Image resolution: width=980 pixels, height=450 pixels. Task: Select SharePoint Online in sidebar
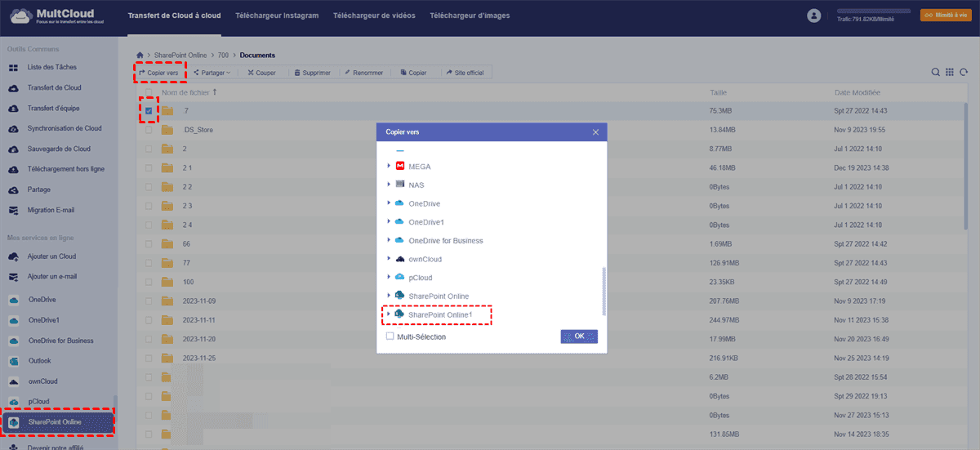point(59,421)
